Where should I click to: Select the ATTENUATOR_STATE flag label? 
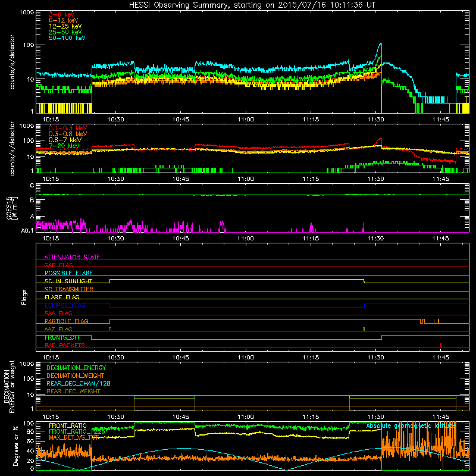click(x=72, y=257)
